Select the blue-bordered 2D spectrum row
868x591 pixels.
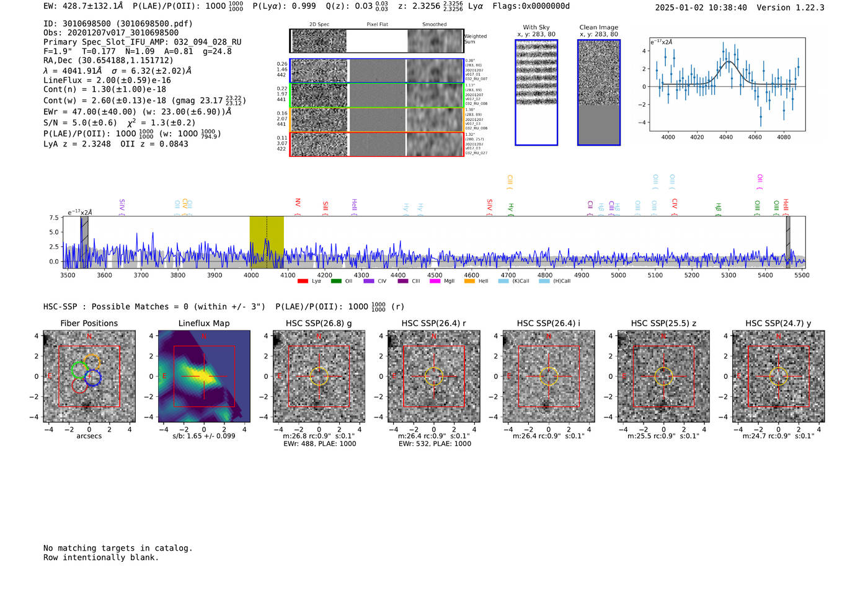[x=376, y=71]
